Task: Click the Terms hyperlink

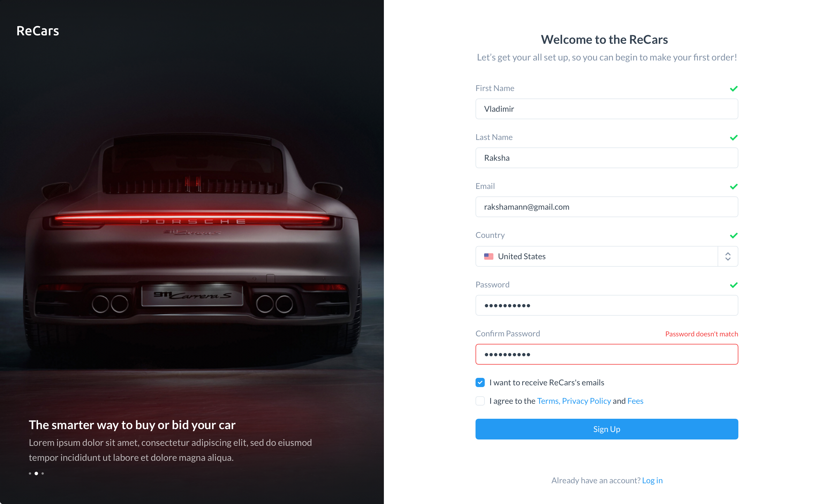Action: pos(547,401)
